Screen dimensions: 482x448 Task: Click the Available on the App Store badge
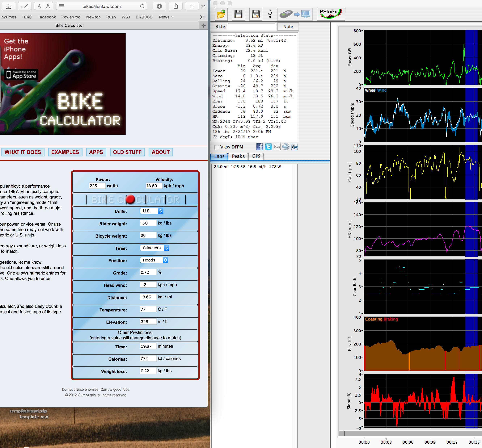[x=21, y=74]
